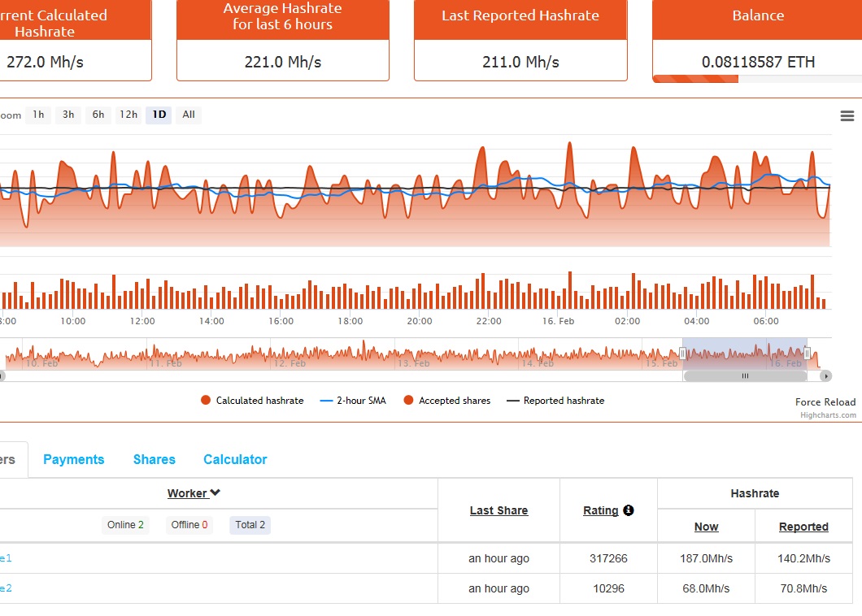This screenshot has height=616, width=862.
Task: Click the navigator scrollbar thumb
Action: pyautogui.click(x=744, y=376)
